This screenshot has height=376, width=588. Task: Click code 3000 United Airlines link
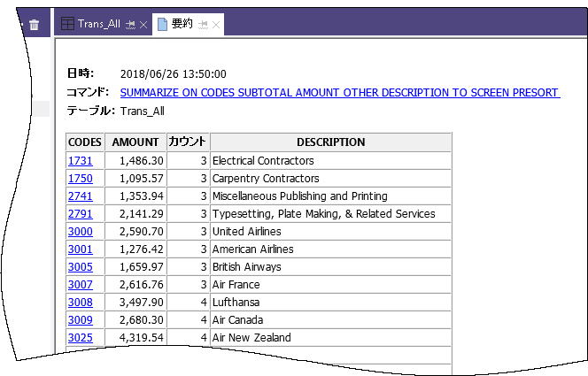(79, 232)
